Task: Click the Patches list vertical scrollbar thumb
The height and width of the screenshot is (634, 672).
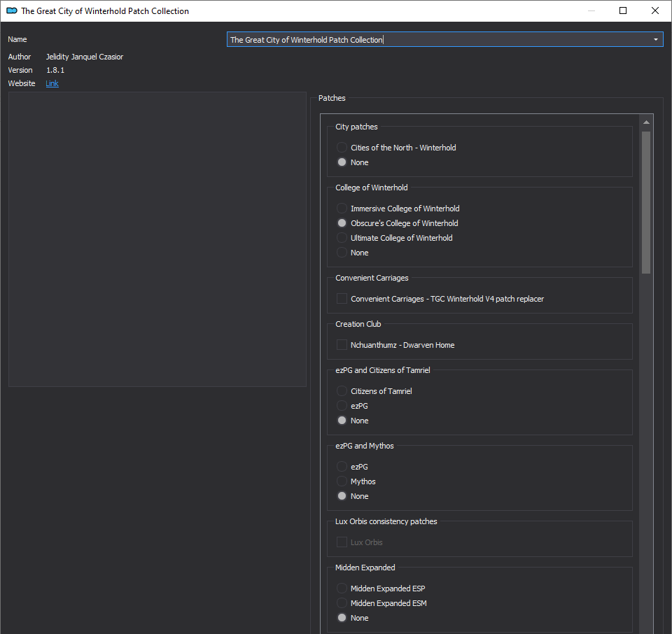Action: pyautogui.click(x=646, y=202)
